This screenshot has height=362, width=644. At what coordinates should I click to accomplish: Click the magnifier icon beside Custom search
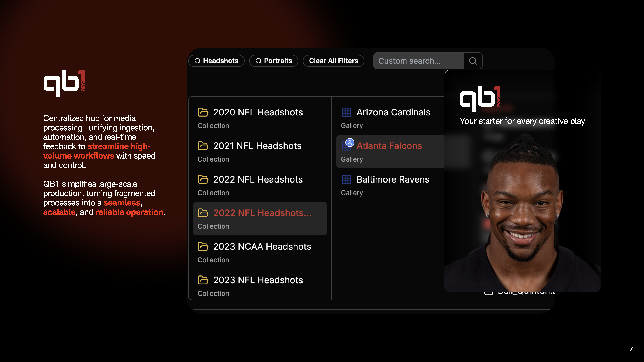(473, 61)
